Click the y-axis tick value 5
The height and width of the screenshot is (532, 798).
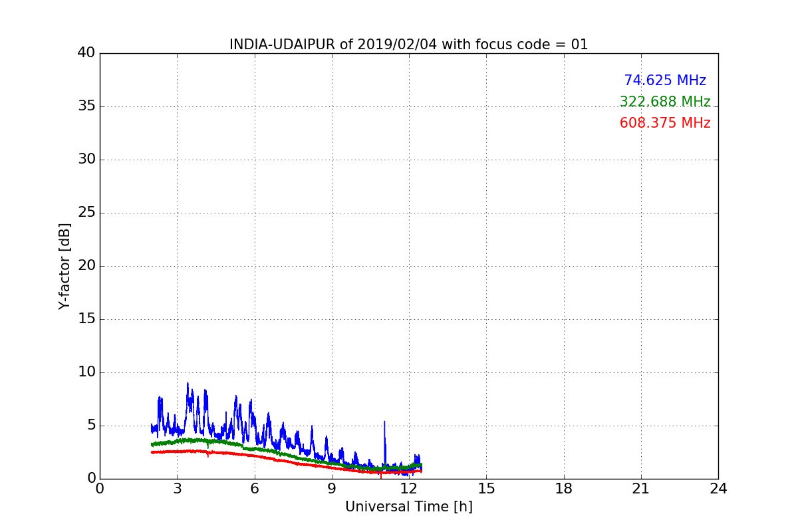pyautogui.click(x=91, y=426)
